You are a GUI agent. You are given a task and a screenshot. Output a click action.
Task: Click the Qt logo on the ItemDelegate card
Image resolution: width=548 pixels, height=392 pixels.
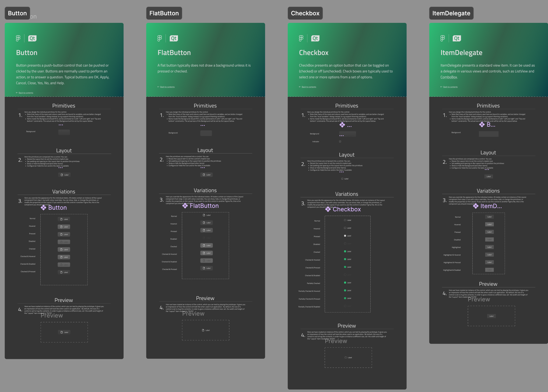coord(456,38)
